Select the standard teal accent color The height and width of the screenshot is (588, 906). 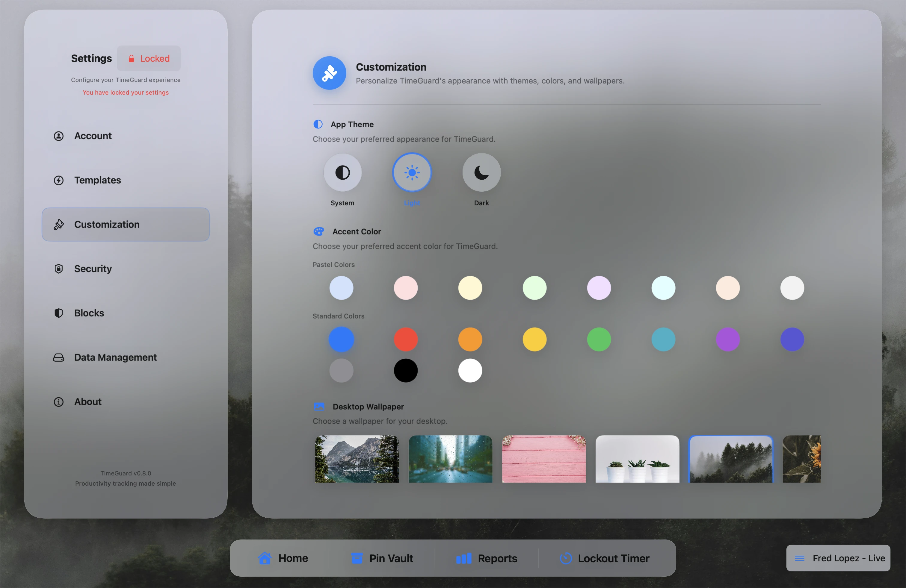663,339
